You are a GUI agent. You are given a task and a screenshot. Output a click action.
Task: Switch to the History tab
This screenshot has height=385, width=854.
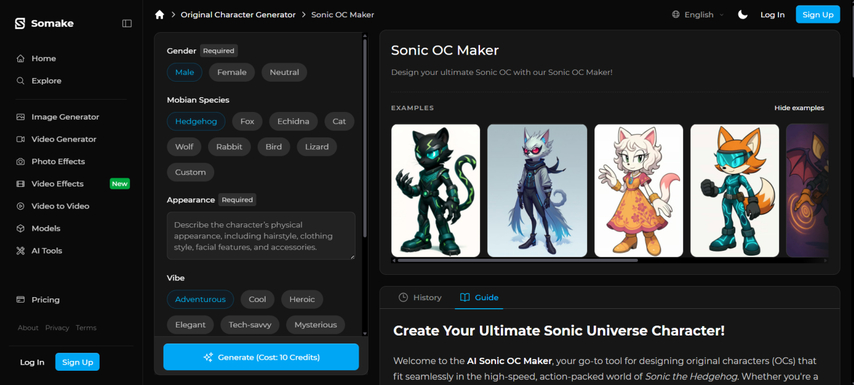(420, 297)
